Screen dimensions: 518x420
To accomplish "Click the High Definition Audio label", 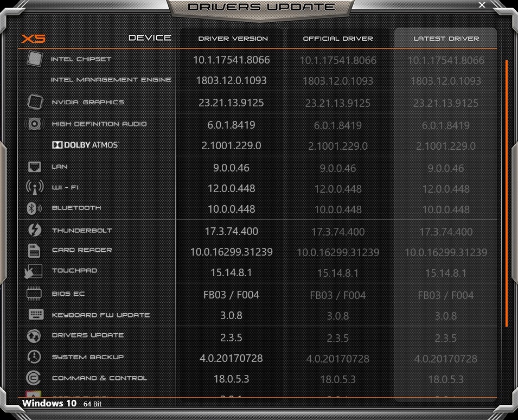I will 99,124.
